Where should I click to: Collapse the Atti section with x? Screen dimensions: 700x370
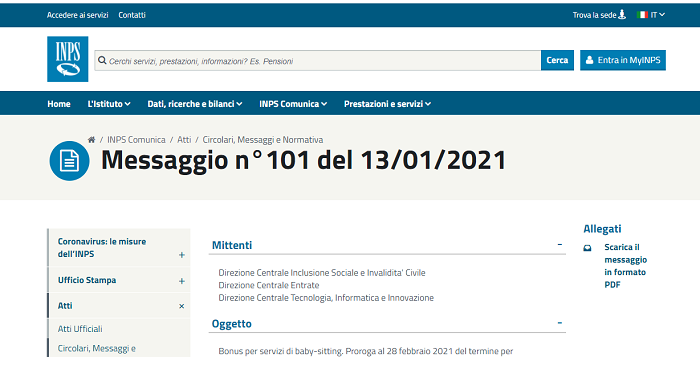182,306
